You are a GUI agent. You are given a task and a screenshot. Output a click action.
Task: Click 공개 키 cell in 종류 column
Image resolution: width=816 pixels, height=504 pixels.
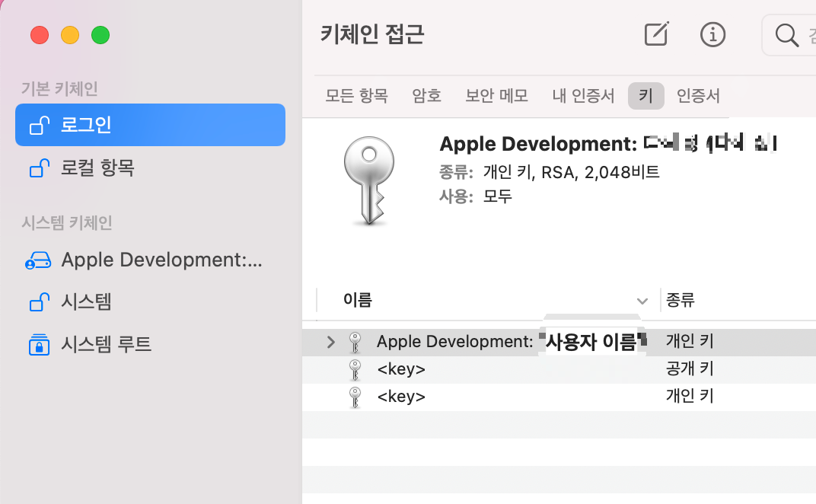[x=690, y=368]
